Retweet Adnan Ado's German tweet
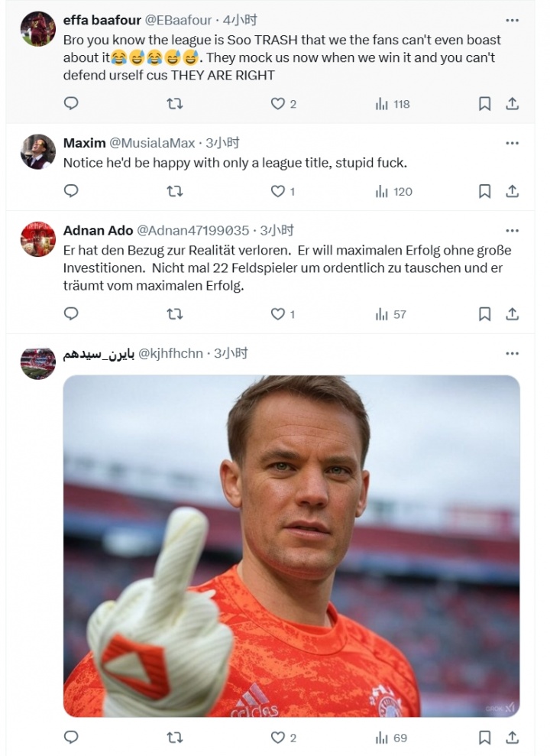This screenshot has width=550, height=756. tap(175, 313)
